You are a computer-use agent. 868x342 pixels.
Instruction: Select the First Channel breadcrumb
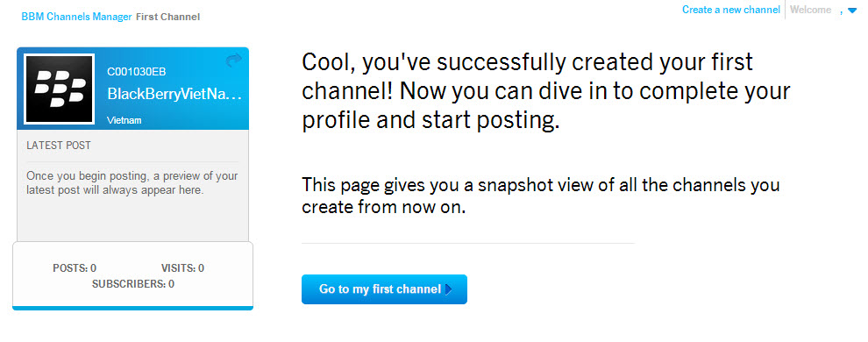(167, 17)
